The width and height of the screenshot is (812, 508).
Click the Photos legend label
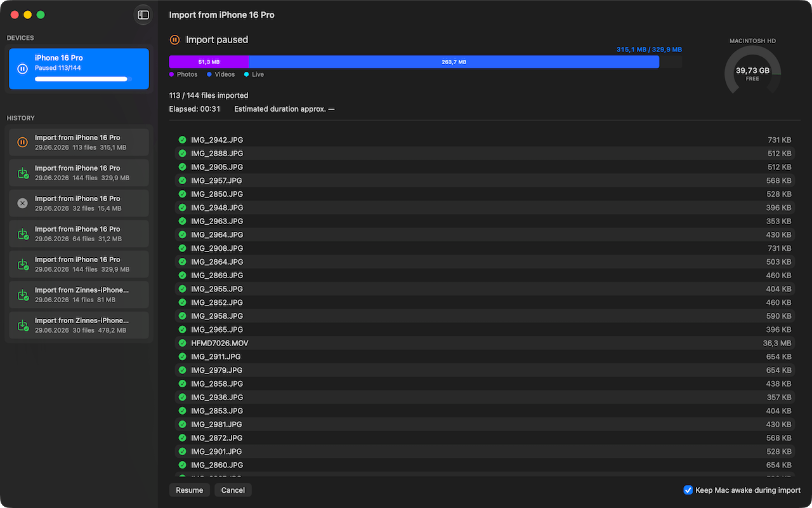point(187,74)
